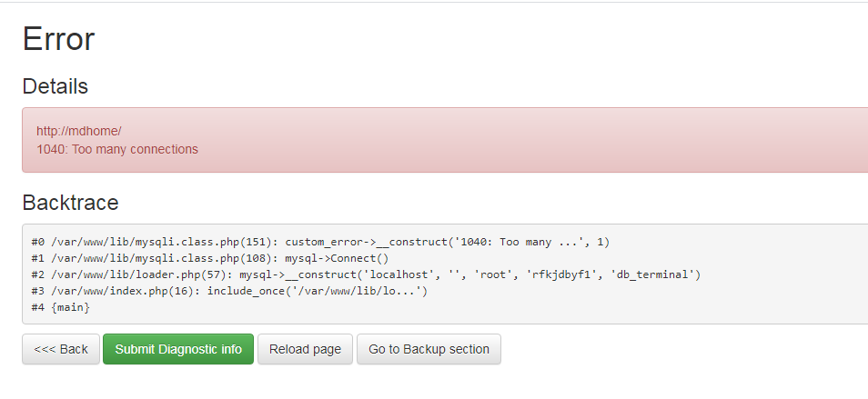Click backtrace line #0 frame number
This screenshot has width=868, height=399.
(x=37, y=242)
